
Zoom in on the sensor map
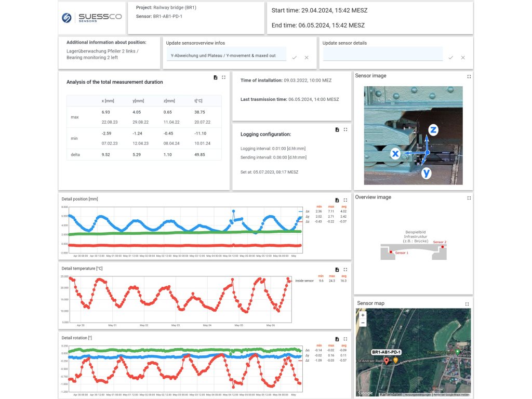363,315
